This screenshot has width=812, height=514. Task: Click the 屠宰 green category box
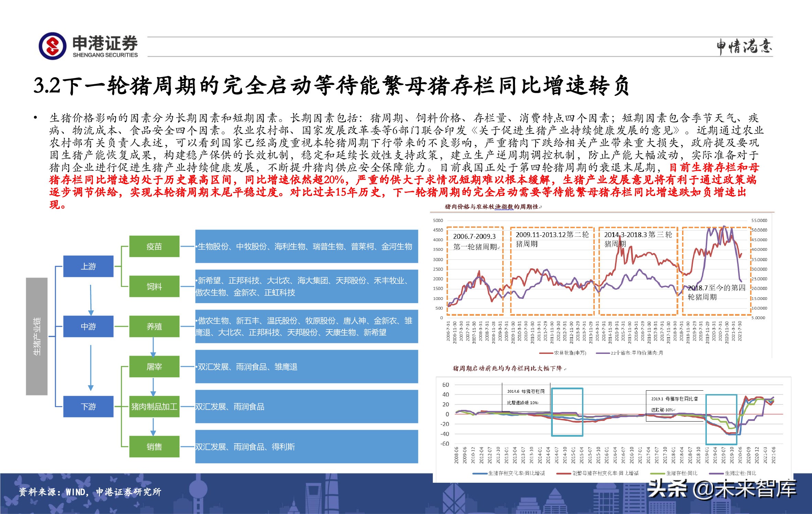click(x=154, y=367)
